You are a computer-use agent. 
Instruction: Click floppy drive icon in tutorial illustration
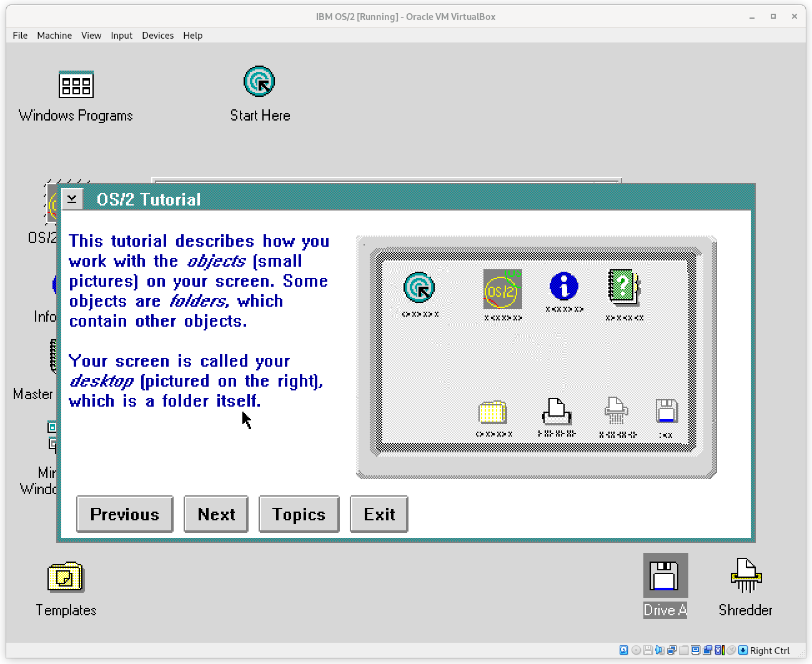point(666,411)
